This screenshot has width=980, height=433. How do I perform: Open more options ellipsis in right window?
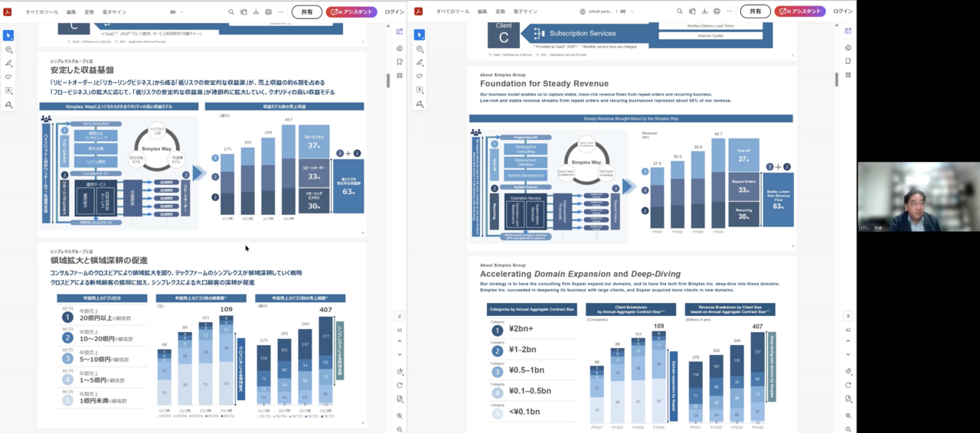click(x=730, y=12)
